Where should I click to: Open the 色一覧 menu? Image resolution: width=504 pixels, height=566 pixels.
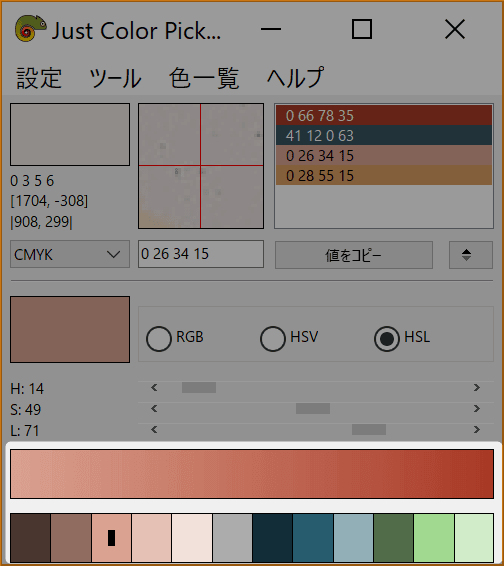tap(204, 78)
